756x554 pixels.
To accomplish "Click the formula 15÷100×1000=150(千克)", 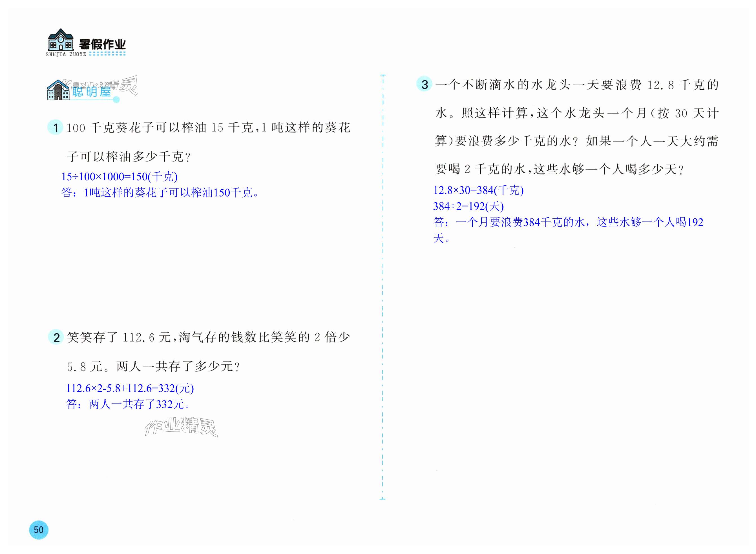I will click(120, 177).
